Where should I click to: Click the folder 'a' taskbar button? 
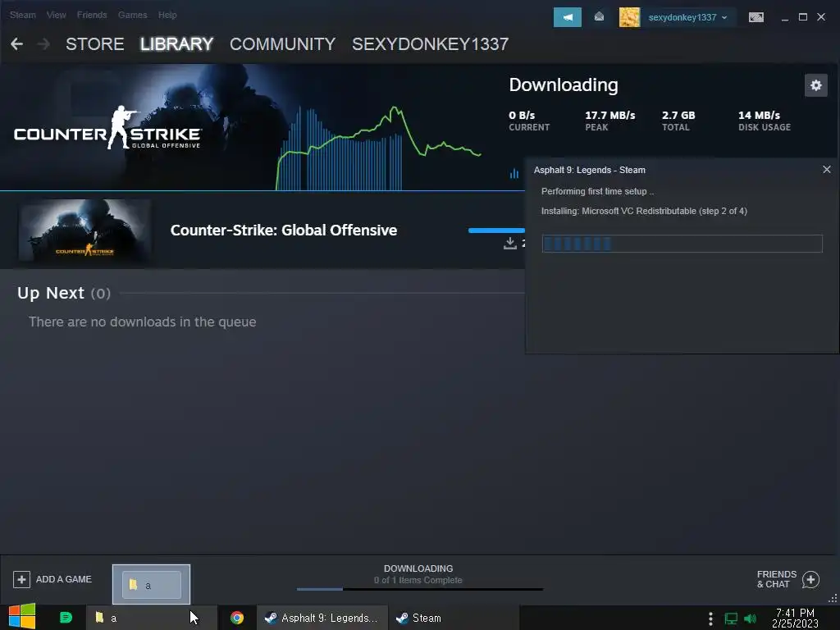(152, 618)
